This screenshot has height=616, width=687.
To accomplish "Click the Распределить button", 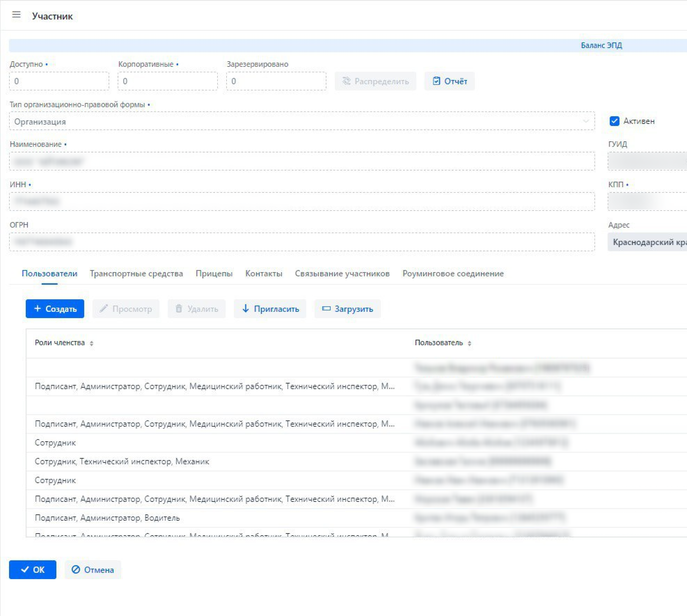I will [x=375, y=81].
